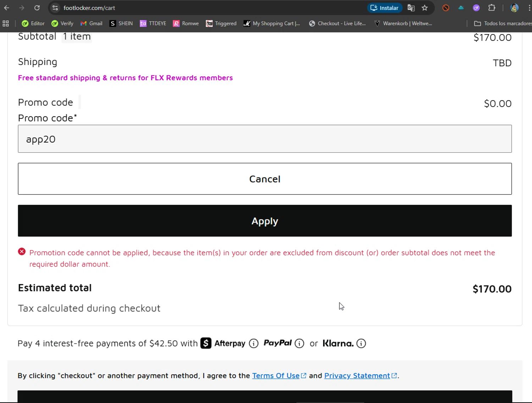The height and width of the screenshot is (403, 532).
Task: Click the Subtotal 1 item label
Action: pos(55,37)
